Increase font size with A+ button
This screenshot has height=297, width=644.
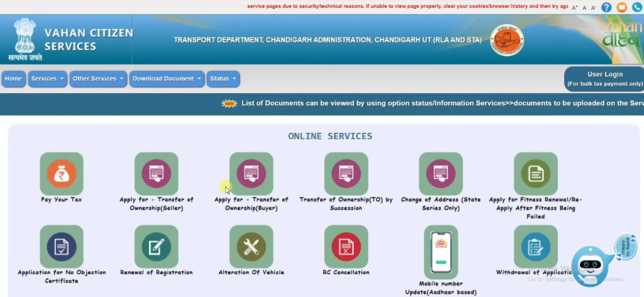(x=575, y=8)
